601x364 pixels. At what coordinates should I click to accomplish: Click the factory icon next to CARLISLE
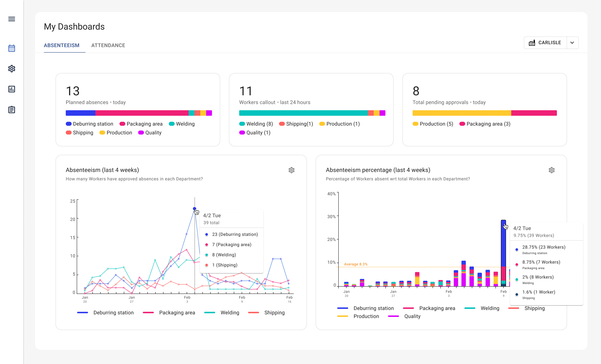click(x=532, y=42)
